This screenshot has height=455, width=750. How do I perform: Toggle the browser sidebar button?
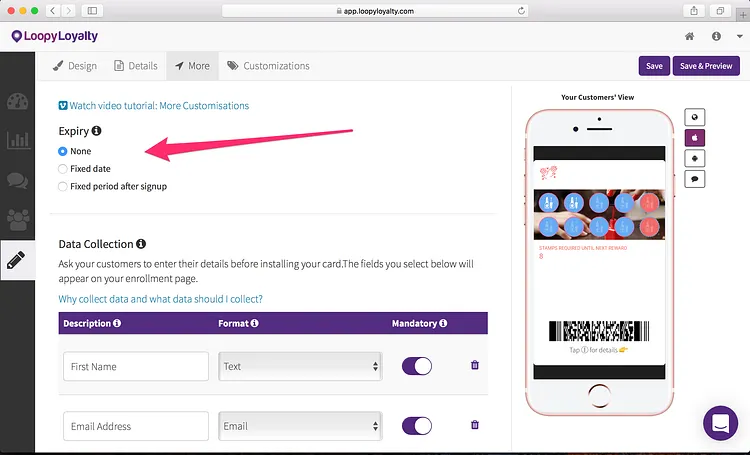pyautogui.click(x=92, y=11)
